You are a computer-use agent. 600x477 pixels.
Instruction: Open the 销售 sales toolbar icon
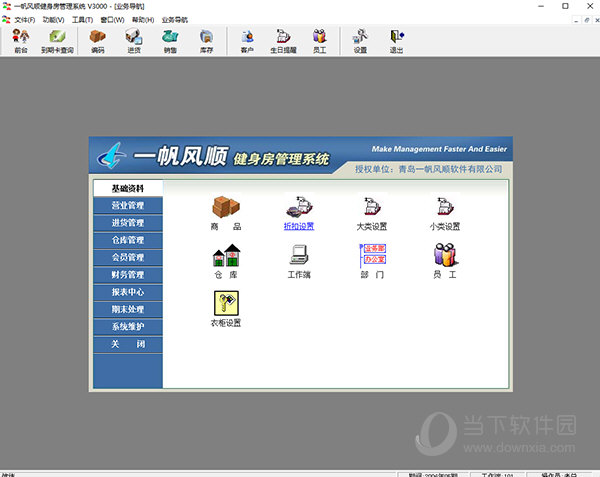coord(170,41)
